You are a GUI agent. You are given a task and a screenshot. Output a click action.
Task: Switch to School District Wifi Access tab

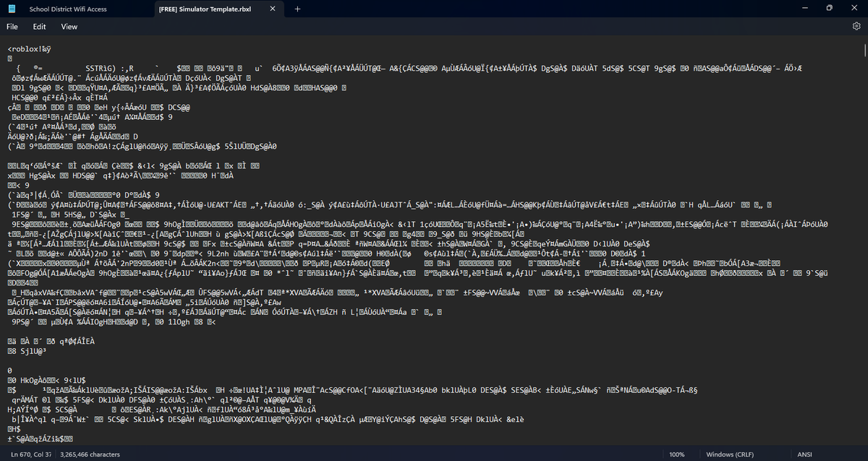[x=68, y=9]
